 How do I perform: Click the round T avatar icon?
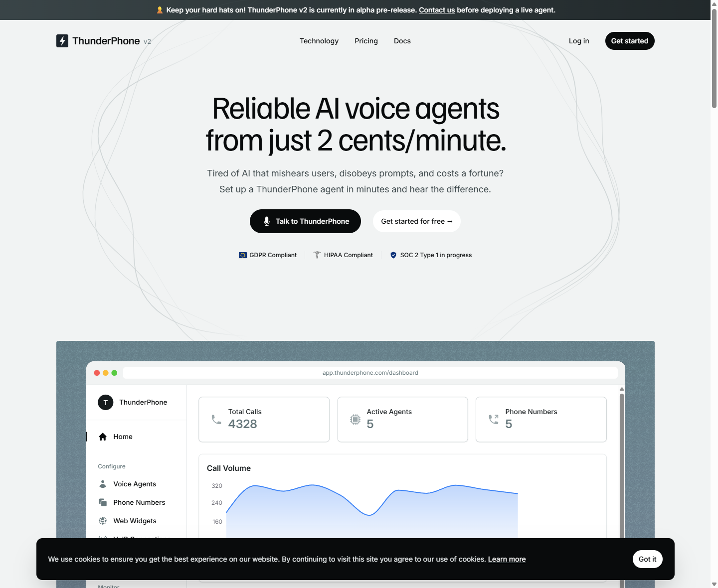[x=106, y=402]
